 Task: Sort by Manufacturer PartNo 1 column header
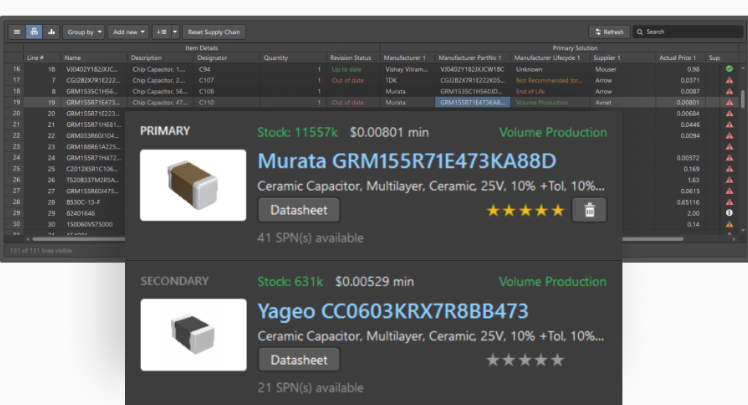[x=470, y=58]
